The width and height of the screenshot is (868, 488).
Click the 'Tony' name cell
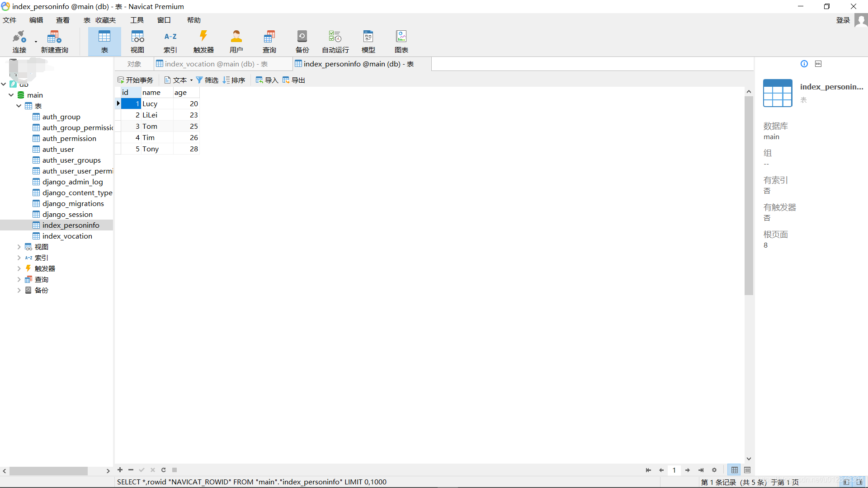click(157, 149)
